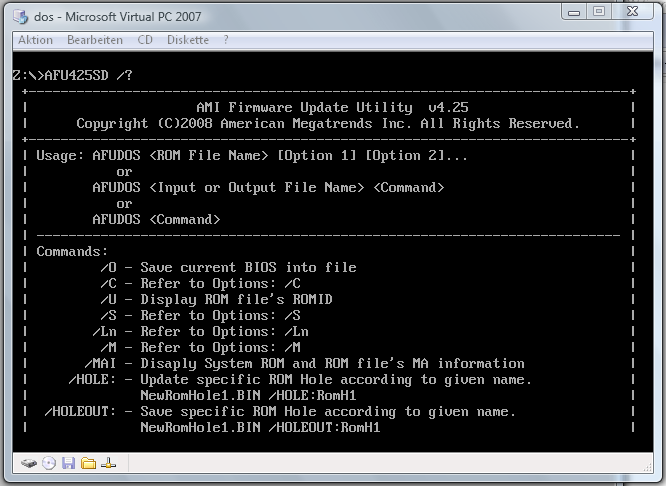Open the Bearbeiten menu
The height and width of the screenshot is (486, 666).
tap(95, 40)
